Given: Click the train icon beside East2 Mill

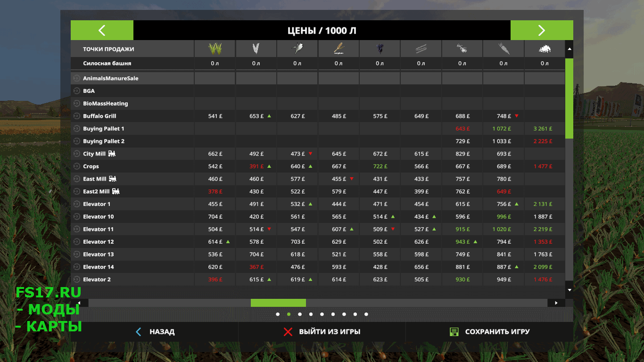Looking at the screenshot, I should point(116,191).
